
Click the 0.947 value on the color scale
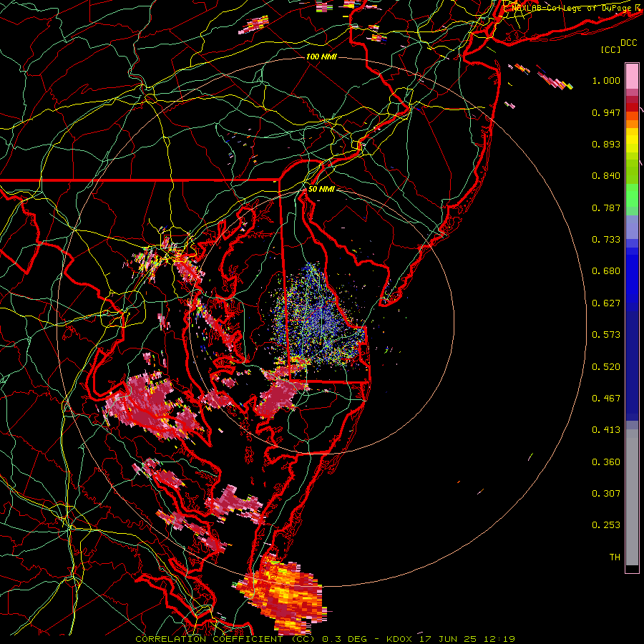click(x=606, y=112)
